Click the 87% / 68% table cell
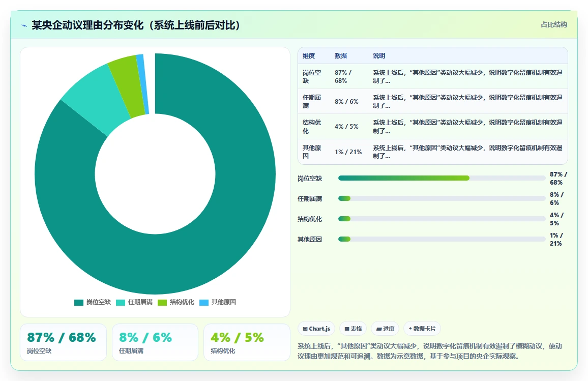This screenshot has height=381, width=588. tap(349, 76)
